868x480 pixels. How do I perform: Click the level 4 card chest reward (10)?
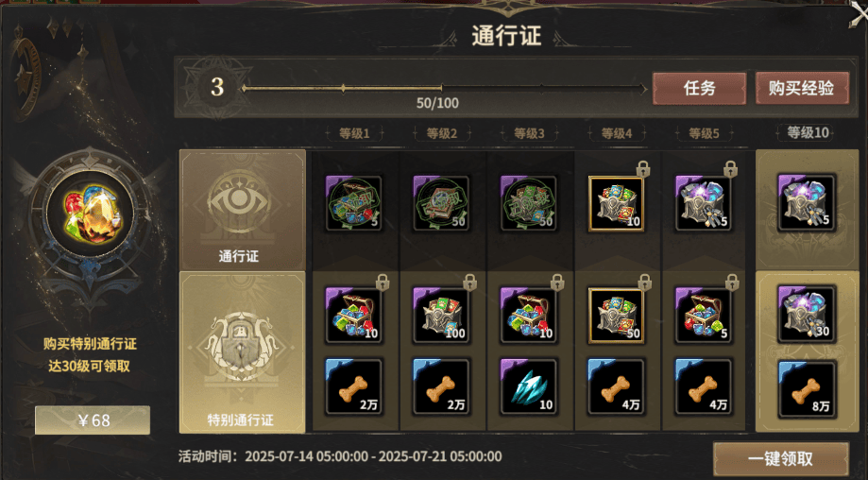pyautogui.click(x=616, y=203)
